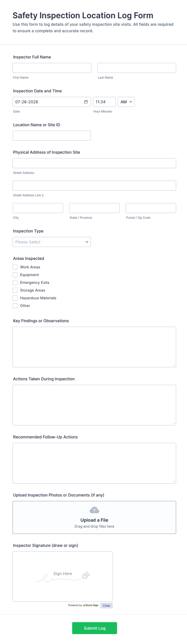Select the Location Name or Site ID field
This screenshot has height=644, width=187.
point(52,136)
